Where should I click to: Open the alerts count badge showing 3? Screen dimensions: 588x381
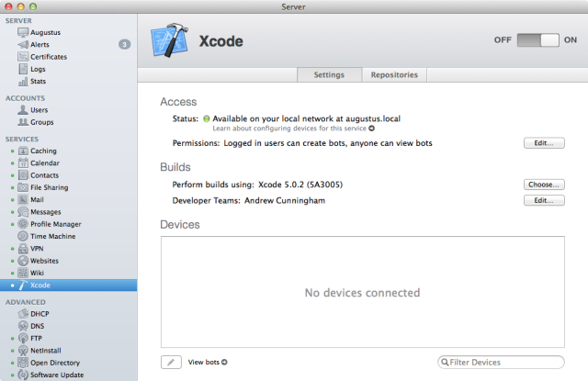(x=125, y=45)
